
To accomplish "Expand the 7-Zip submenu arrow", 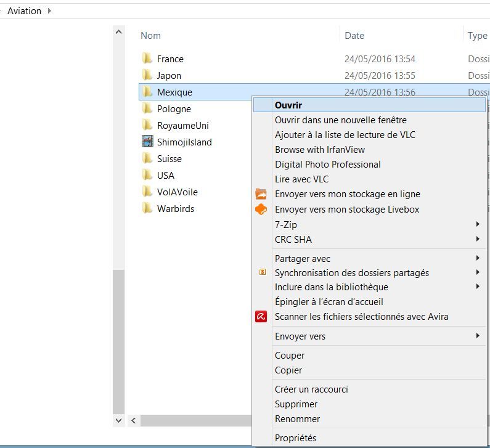I will (478, 224).
